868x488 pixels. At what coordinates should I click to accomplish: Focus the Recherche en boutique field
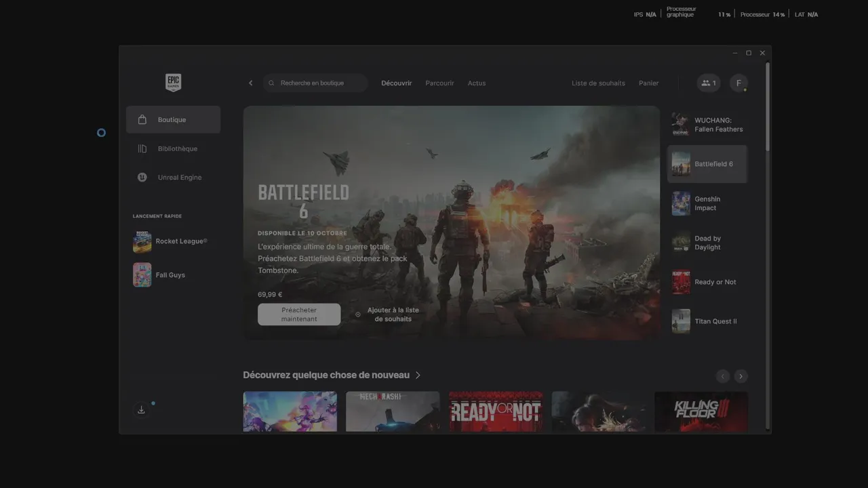click(x=315, y=83)
